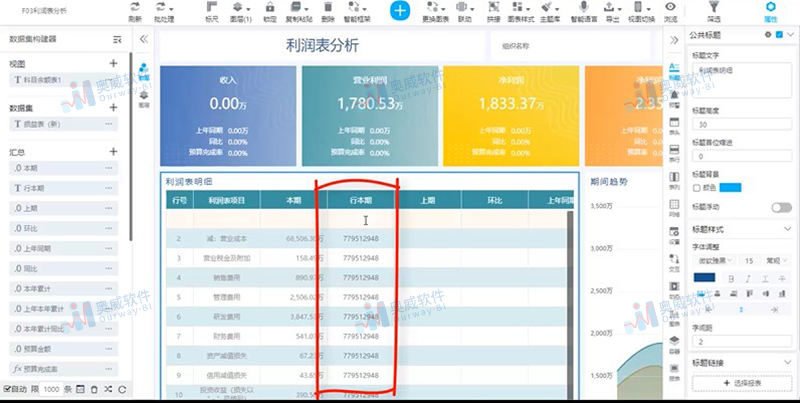Collapse the 公共标题 section chevron
Viewport: 800px width, 403px height.
click(x=791, y=35)
